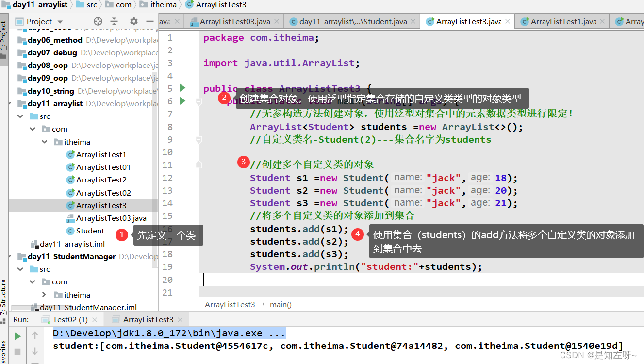This screenshot has width=644, height=364.
Task: Click the collapse-all icon in Project panel header
Action: [114, 21]
